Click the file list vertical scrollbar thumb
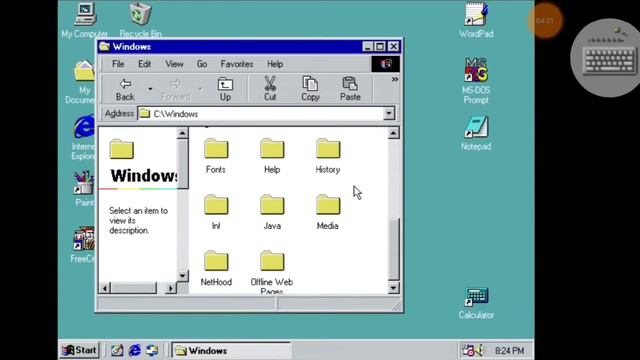 pyautogui.click(x=393, y=249)
